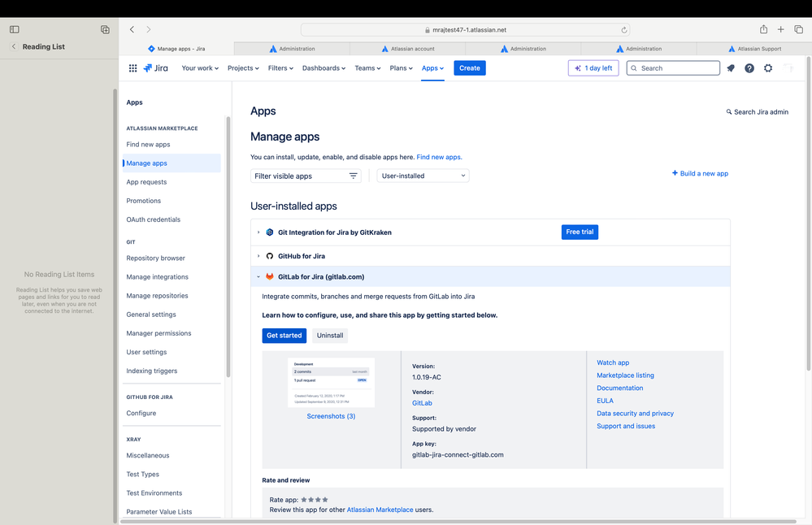The image size is (812, 525).
Task: Reload the page in address bar
Action: (x=624, y=30)
